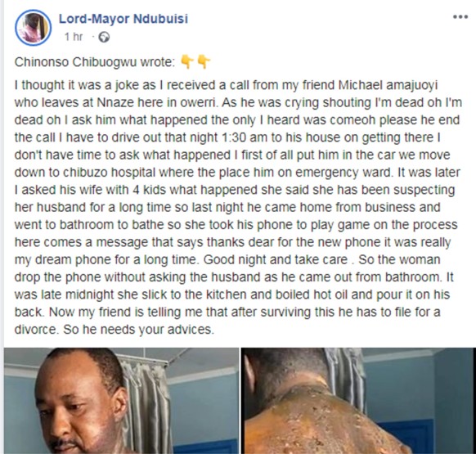476x454 pixels.
Task: Click the word 'divorce' in the last line
Action: click(35, 330)
